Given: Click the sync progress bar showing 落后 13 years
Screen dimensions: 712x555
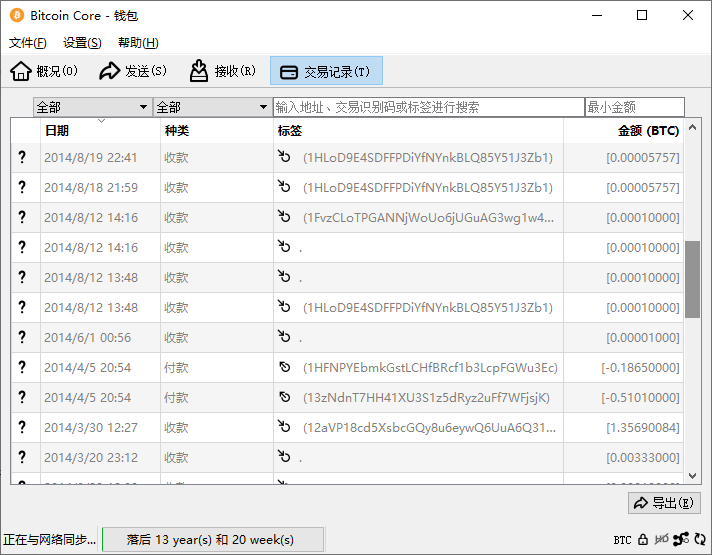Looking at the screenshot, I should (x=213, y=540).
